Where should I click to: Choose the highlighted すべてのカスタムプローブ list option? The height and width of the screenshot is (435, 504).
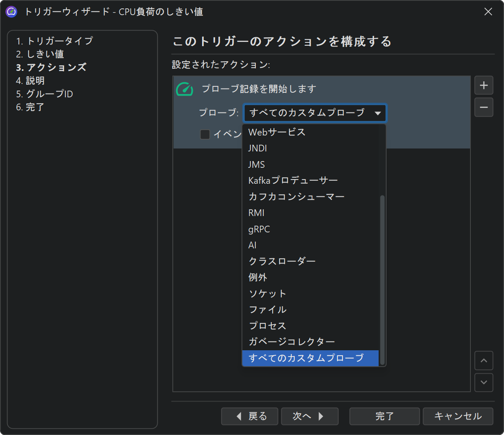[306, 358]
